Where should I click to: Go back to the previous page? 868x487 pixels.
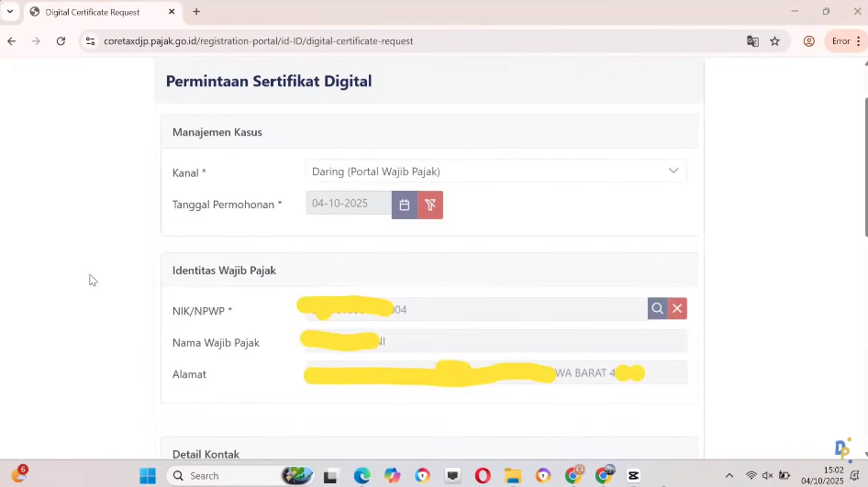tap(12, 41)
